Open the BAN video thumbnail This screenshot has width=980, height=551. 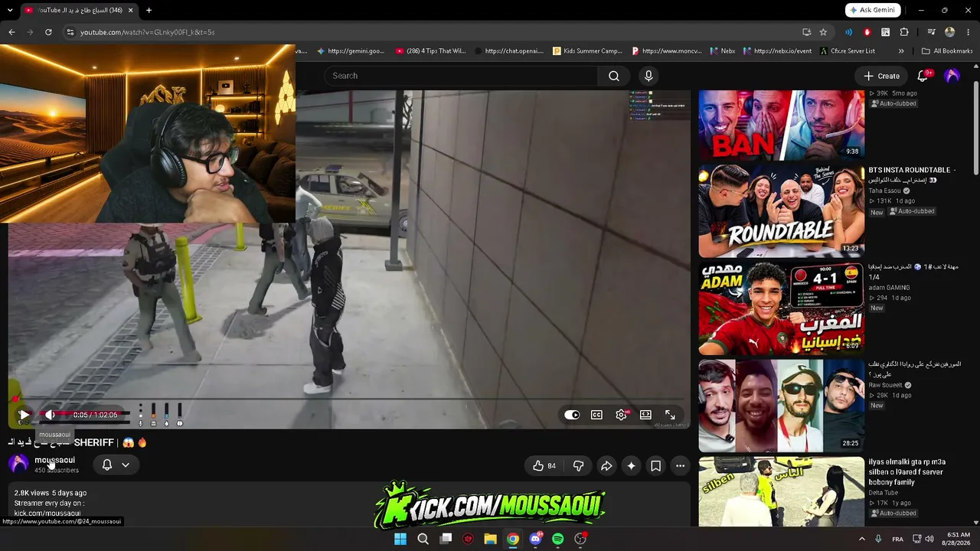pyautogui.click(x=781, y=125)
